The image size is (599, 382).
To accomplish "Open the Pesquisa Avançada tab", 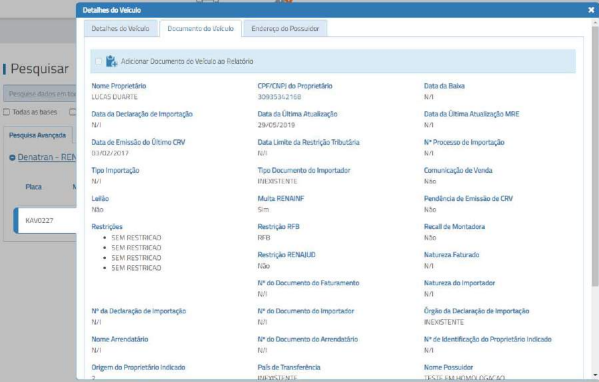I will [37, 135].
